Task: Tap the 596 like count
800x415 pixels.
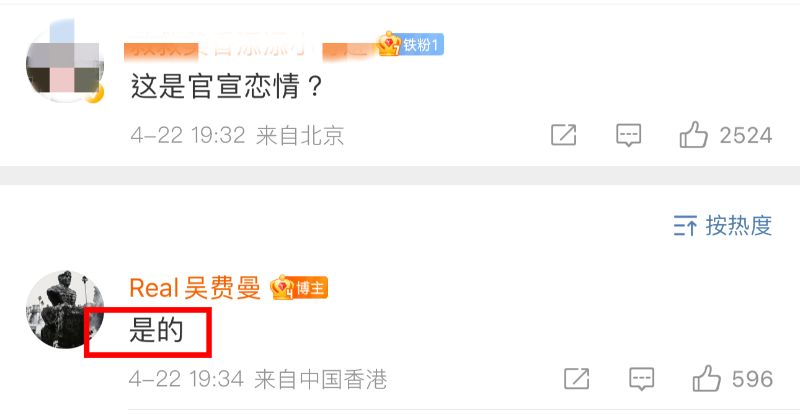Action: (752, 379)
